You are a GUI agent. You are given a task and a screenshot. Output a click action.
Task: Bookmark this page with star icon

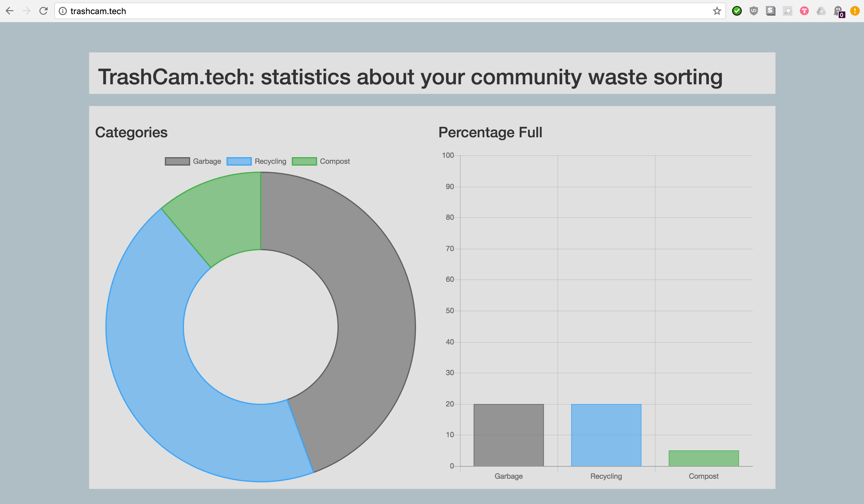click(716, 11)
